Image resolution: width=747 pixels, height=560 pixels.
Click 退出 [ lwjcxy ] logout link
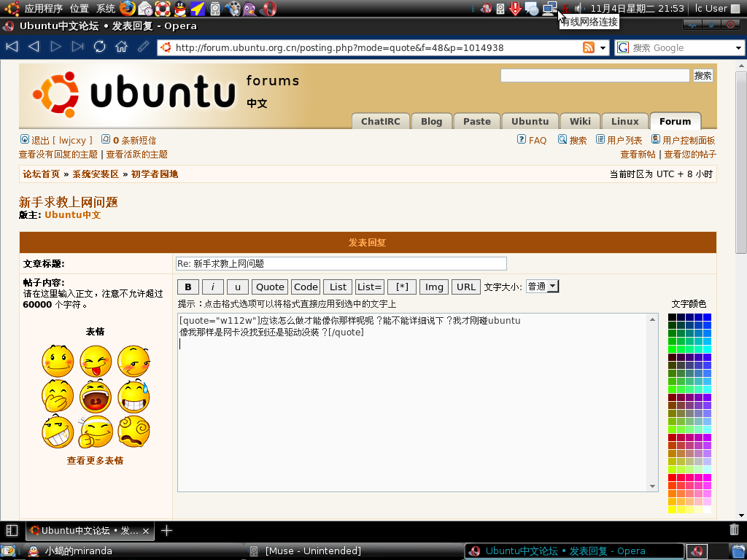point(56,140)
